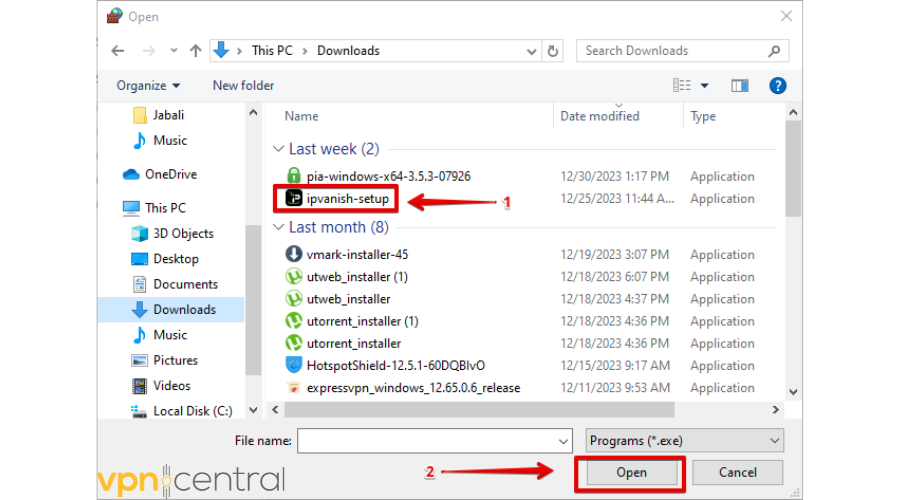Viewport: 900px width, 500px height.
Task: Select the vmark-installer-45 file
Action: tap(357, 255)
